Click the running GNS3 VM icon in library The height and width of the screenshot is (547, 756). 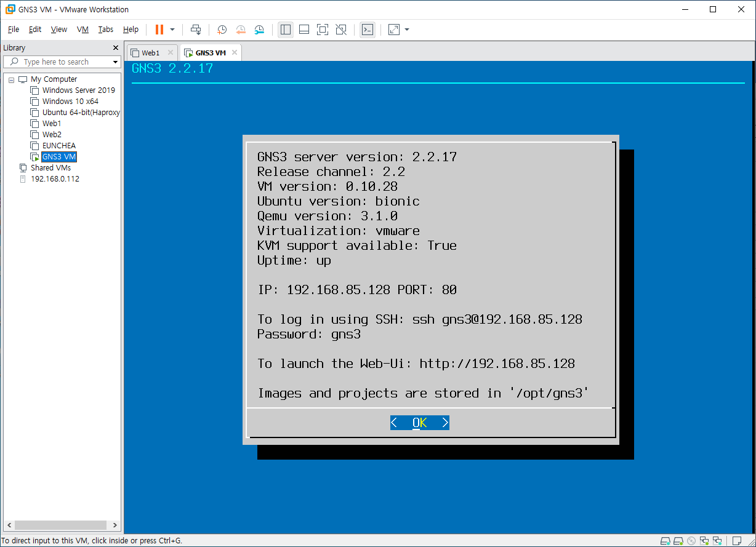coord(34,157)
